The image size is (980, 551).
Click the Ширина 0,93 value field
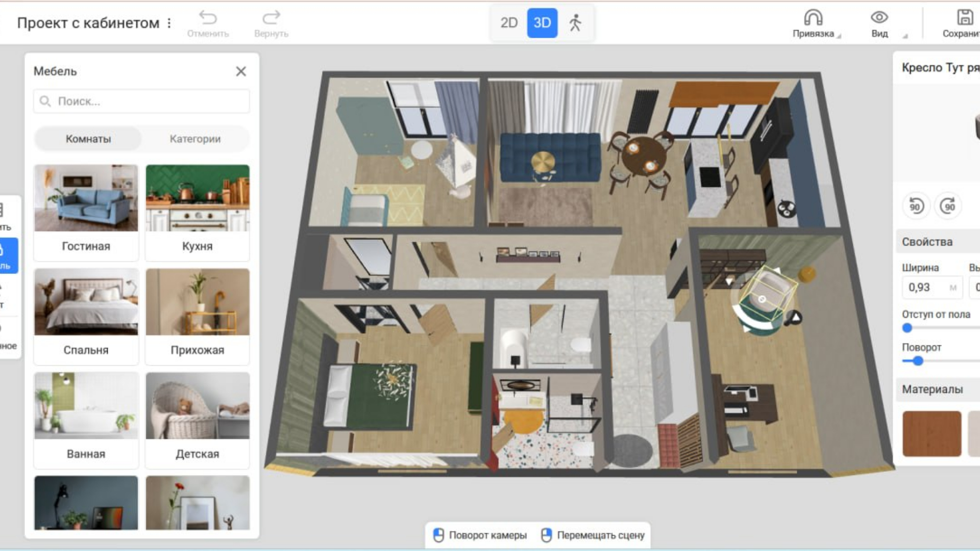pyautogui.click(x=932, y=287)
